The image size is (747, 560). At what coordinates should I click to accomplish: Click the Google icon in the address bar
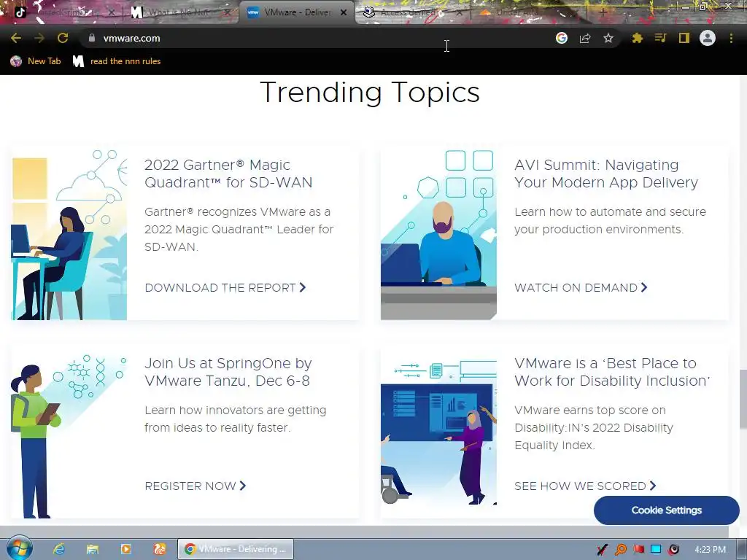(562, 38)
